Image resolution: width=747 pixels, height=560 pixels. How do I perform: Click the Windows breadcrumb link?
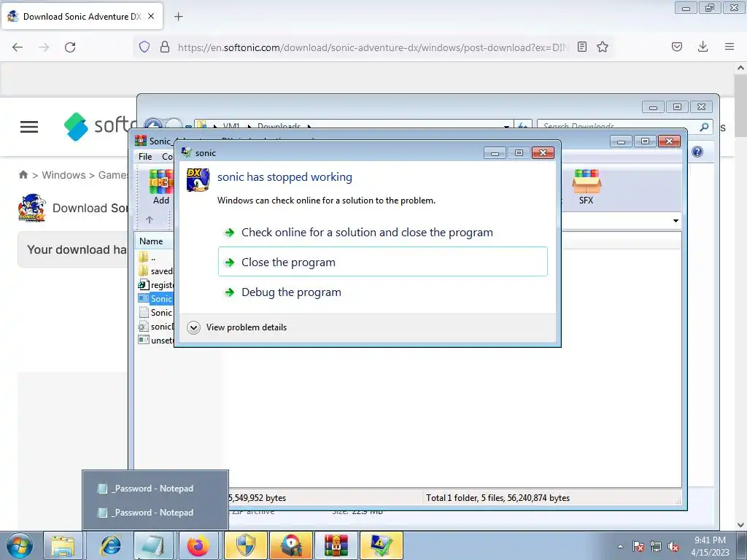(x=64, y=175)
